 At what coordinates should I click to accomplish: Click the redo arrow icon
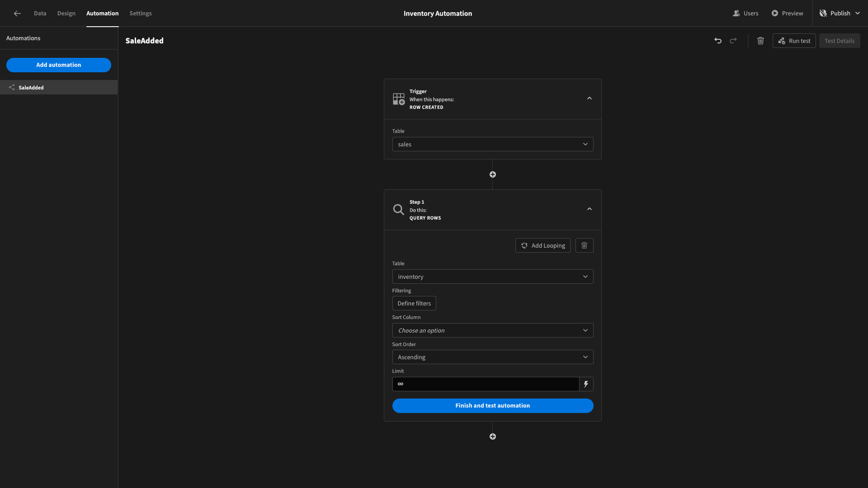click(733, 41)
